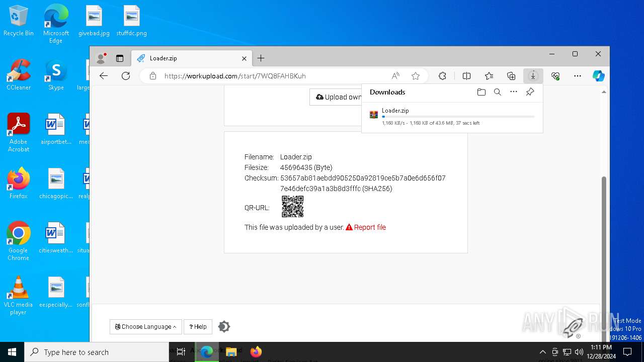Select VLC media player desktop shortcut
This screenshot has height=362, width=644.
[x=19, y=296]
